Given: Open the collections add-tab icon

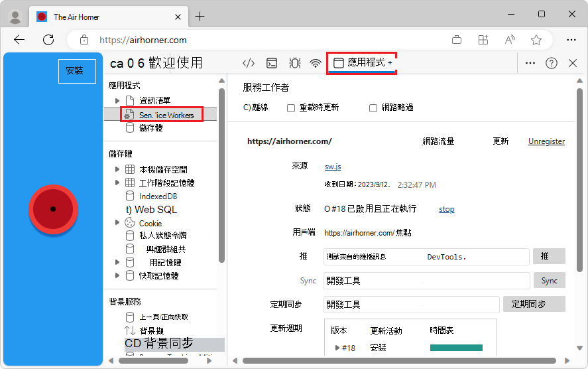Looking at the screenshot, I should [x=483, y=40].
